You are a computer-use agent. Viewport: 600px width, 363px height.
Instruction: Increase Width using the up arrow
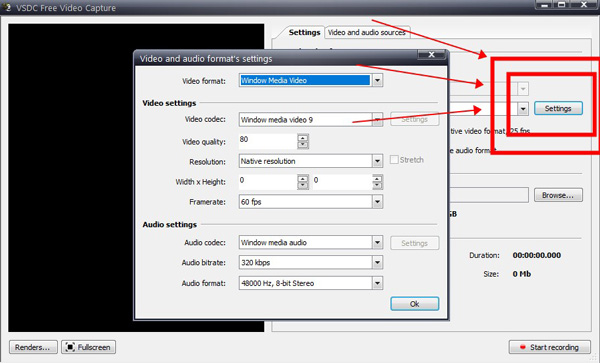pyautogui.click(x=303, y=178)
